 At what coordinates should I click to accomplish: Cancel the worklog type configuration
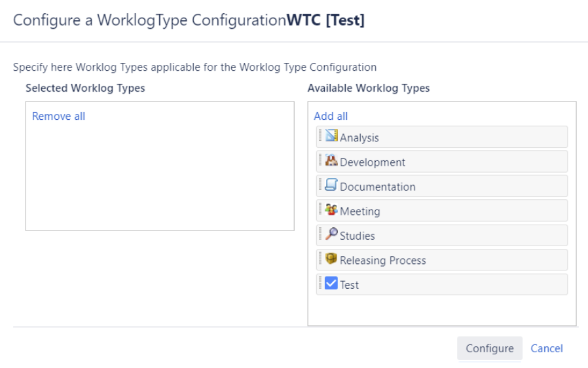click(x=546, y=348)
